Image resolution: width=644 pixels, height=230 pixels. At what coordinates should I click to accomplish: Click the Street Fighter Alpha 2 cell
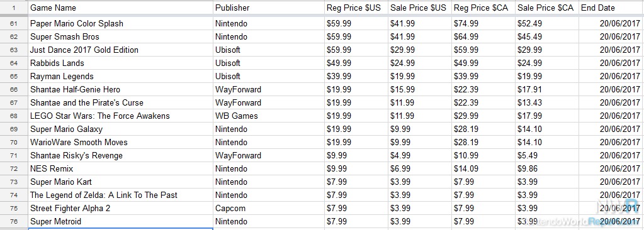pos(120,208)
